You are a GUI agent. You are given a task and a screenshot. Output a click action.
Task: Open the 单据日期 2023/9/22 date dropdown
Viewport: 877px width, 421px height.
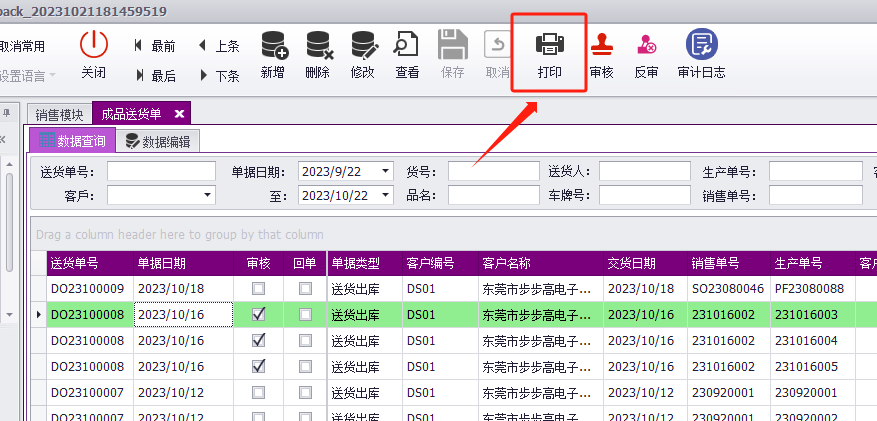(385, 172)
